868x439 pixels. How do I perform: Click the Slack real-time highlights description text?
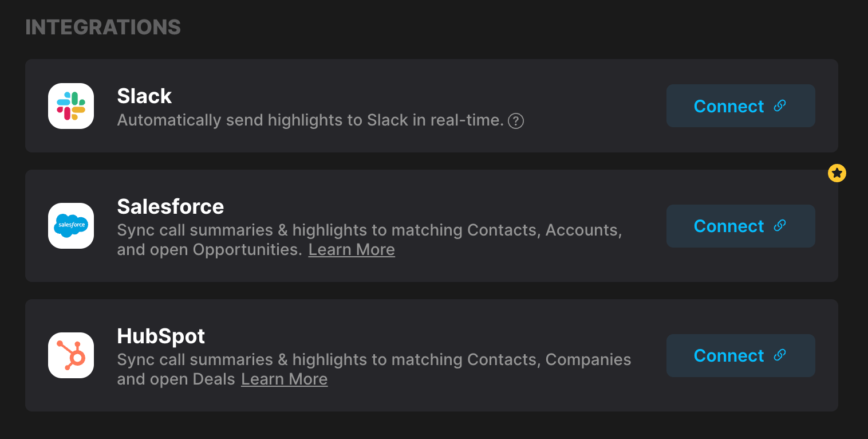click(310, 120)
